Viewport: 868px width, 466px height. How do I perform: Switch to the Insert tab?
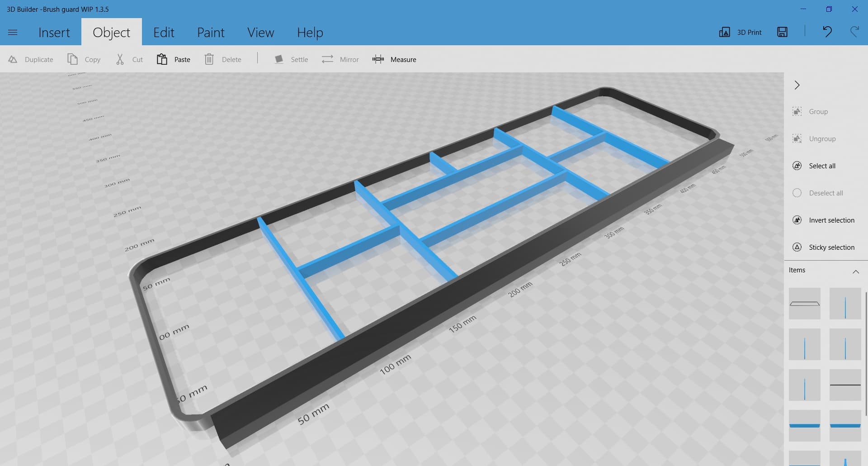54,33
